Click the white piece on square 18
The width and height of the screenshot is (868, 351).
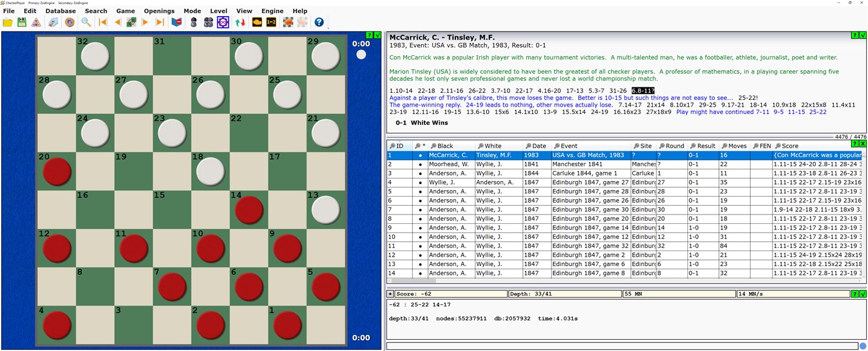click(x=210, y=171)
